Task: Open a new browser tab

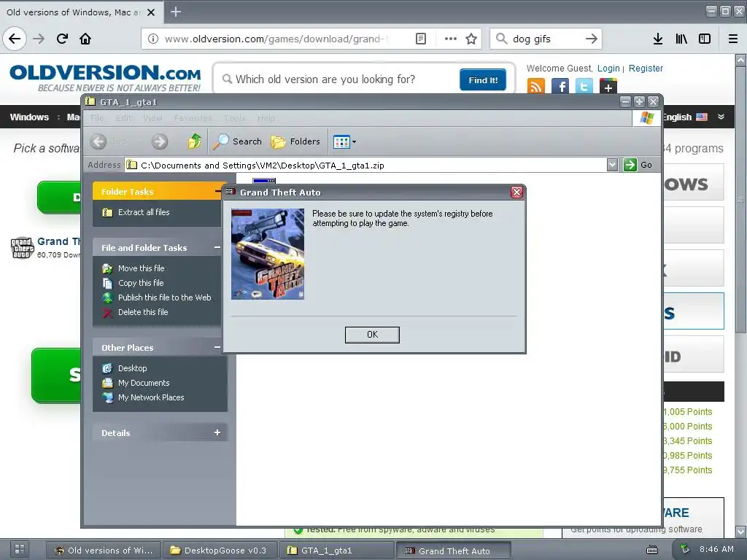Action: [176, 12]
